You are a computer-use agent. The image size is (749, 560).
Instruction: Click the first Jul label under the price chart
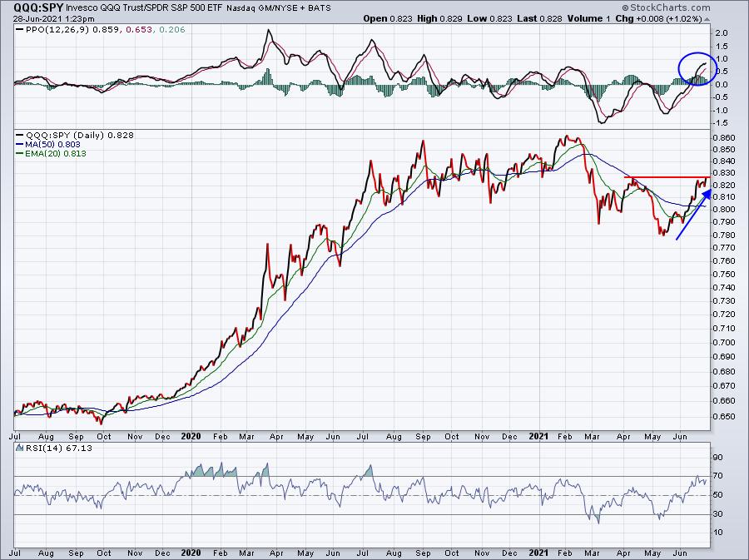14,436
